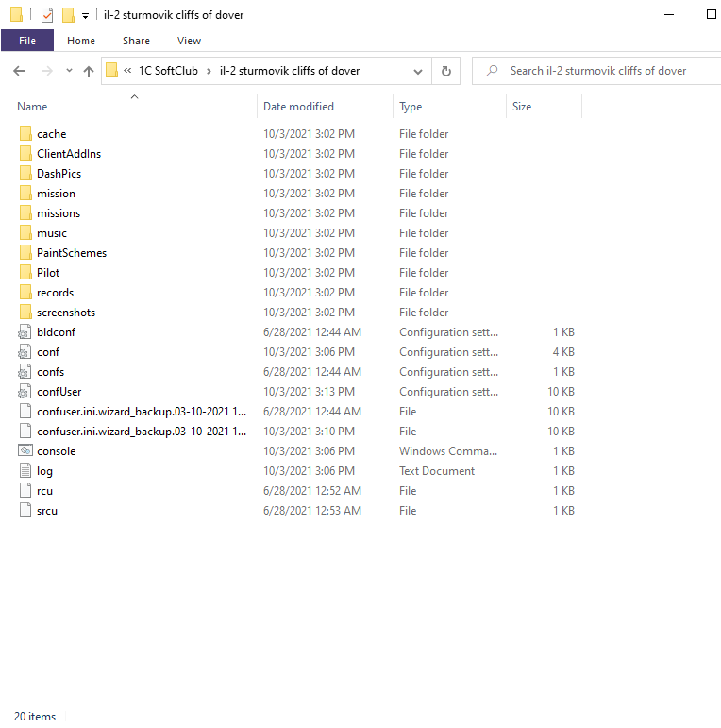
Task: Click the il-2 sturmovik breadcrumb segment
Action: click(290, 71)
